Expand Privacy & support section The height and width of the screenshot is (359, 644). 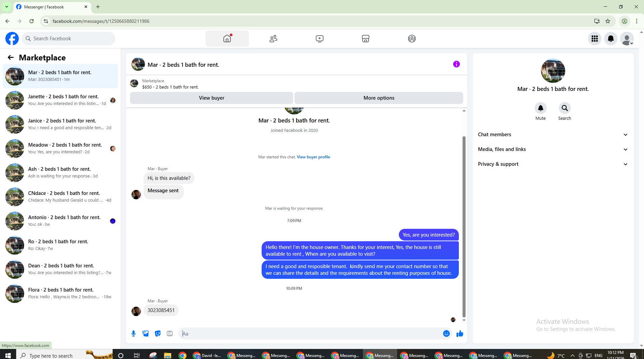(x=553, y=164)
